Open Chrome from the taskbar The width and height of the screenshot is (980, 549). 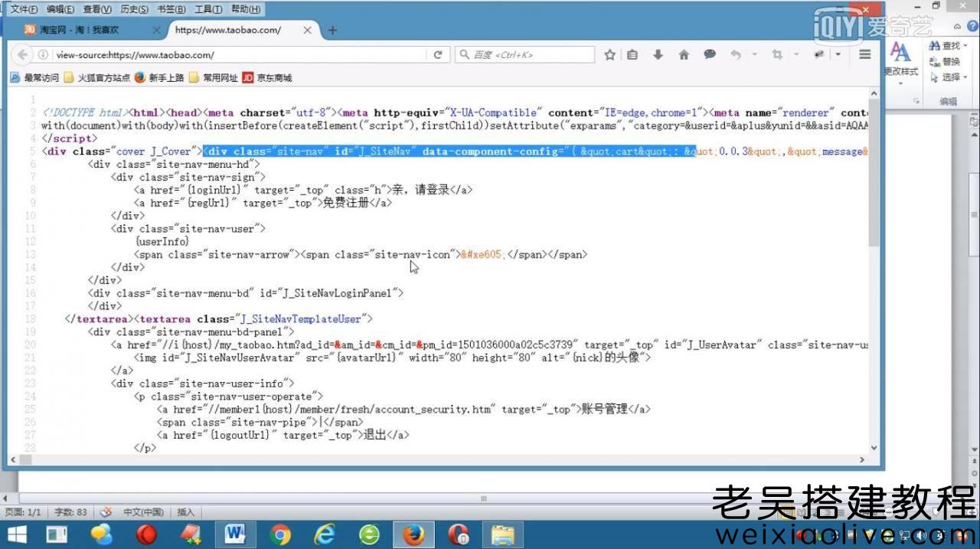pos(280,534)
